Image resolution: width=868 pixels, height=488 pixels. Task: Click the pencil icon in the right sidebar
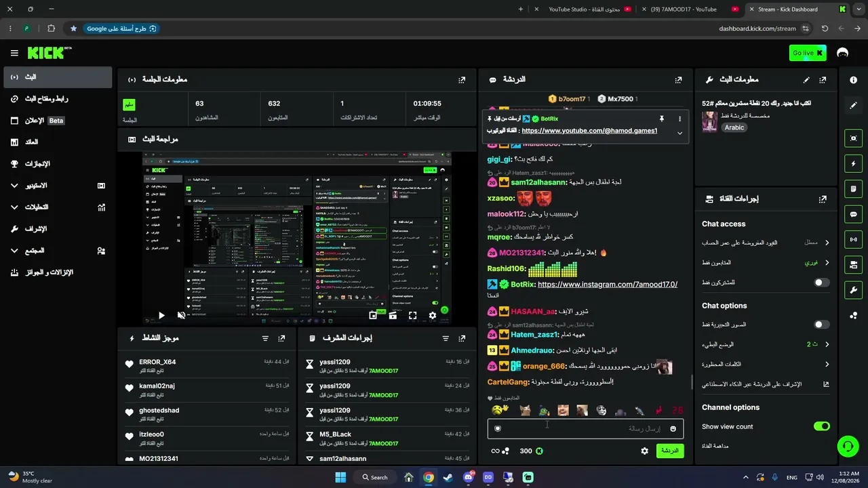click(x=854, y=106)
